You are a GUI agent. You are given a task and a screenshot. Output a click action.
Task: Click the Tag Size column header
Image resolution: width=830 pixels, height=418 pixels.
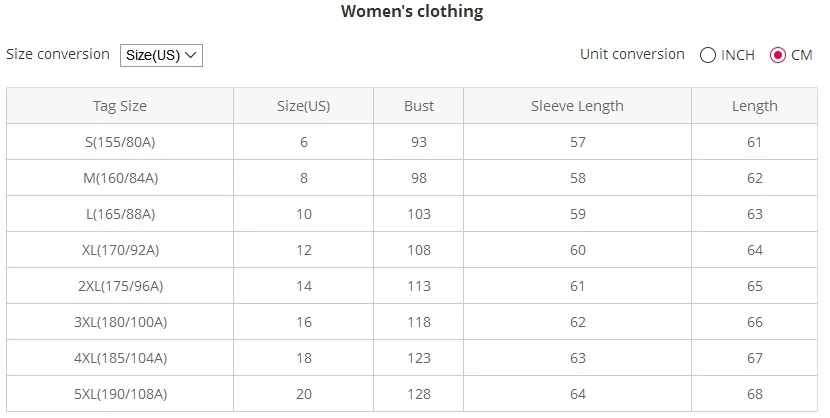point(120,106)
